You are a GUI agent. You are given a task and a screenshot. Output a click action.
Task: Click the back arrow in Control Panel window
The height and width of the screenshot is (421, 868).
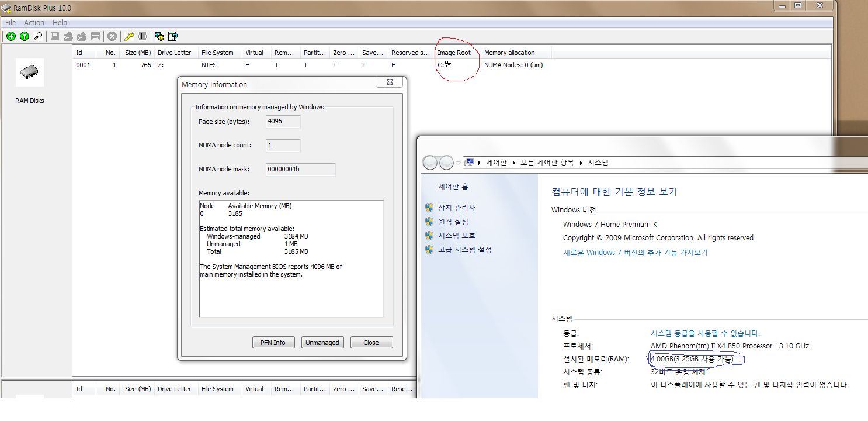[x=430, y=163]
